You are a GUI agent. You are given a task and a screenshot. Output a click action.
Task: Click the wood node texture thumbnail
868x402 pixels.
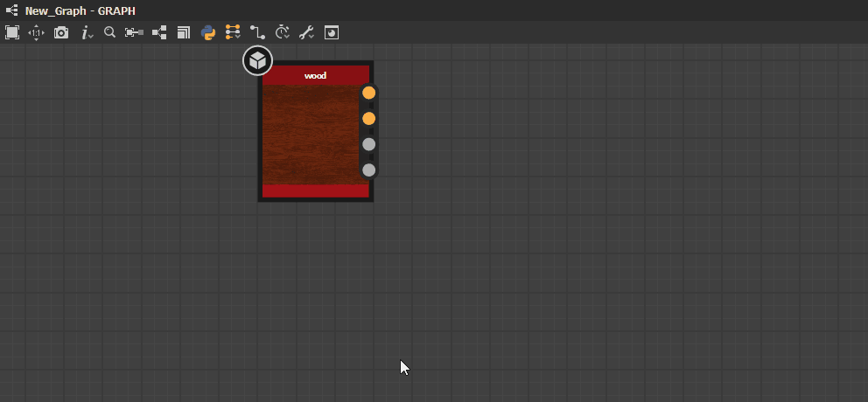311,135
